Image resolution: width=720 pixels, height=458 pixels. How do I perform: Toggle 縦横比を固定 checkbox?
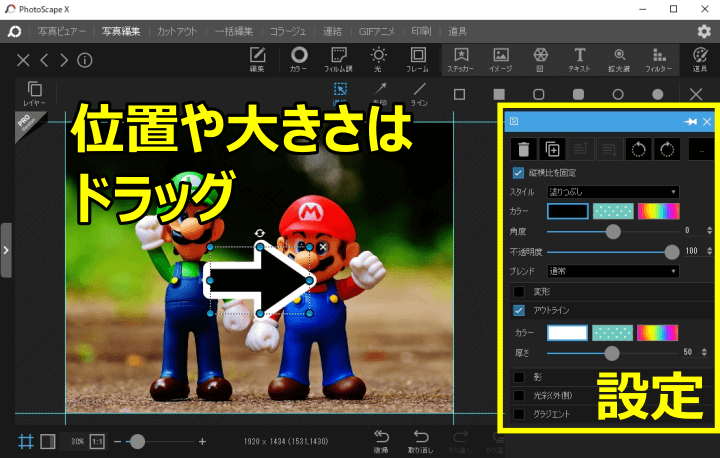(x=518, y=173)
